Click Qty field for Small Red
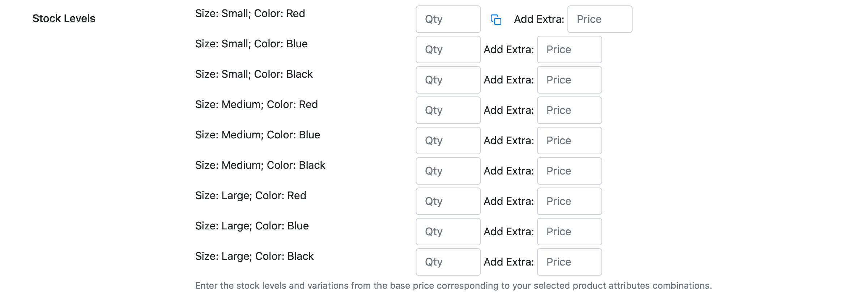Image resolution: width=868 pixels, height=293 pixels. point(448,19)
